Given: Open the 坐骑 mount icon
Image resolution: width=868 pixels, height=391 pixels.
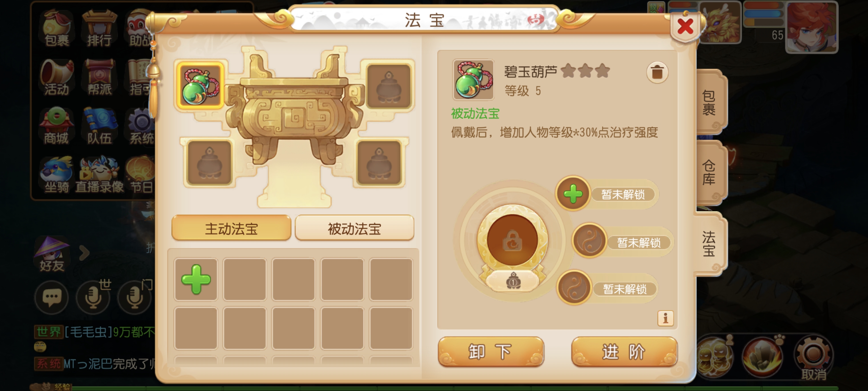Looking at the screenshot, I should pyautogui.click(x=56, y=174).
